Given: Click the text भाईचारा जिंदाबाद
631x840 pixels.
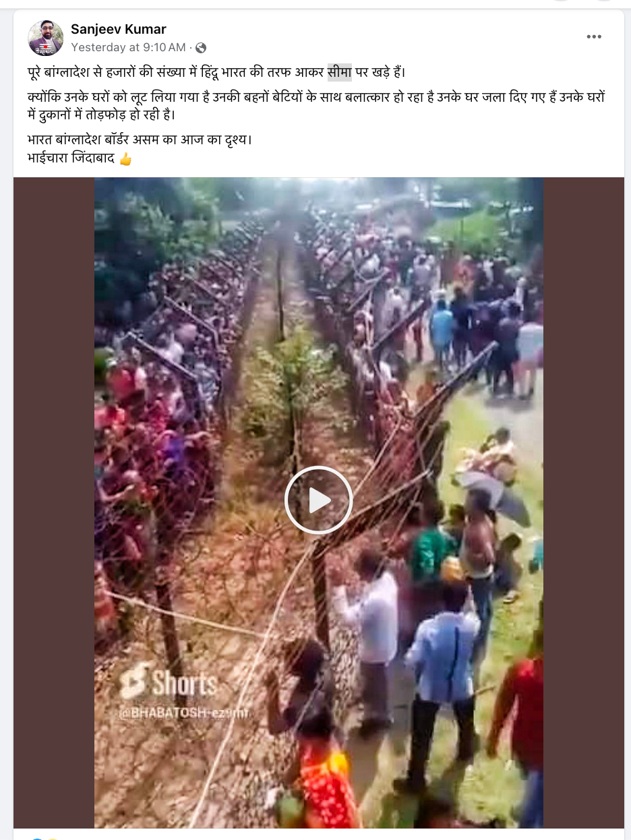Looking at the screenshot, I should (x=71, y=159).
